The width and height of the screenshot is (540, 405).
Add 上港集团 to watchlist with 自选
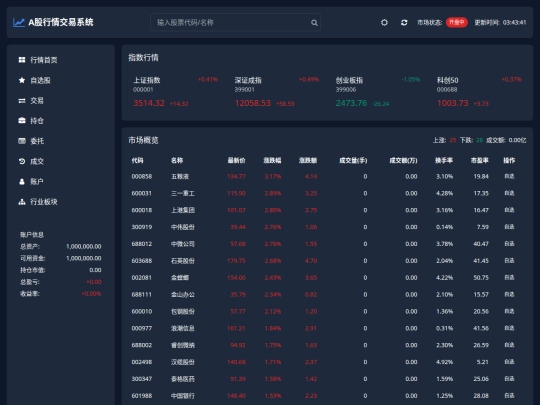[x=509, y=210]
